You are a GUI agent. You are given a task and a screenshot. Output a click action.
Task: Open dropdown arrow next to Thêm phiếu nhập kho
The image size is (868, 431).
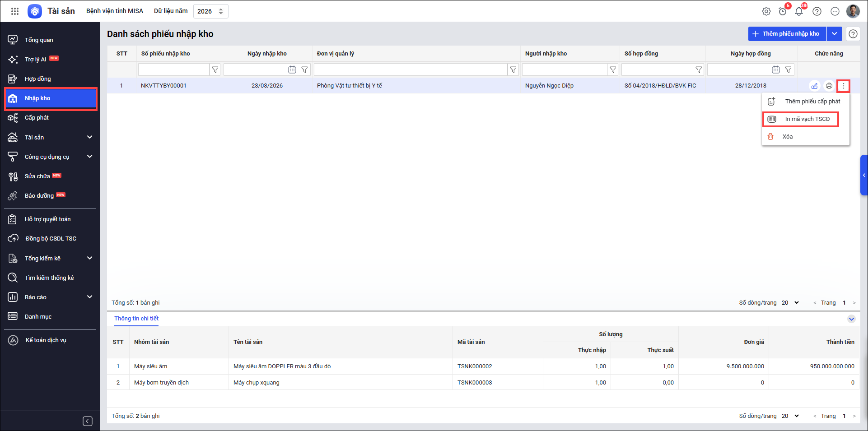click(834, 34)
